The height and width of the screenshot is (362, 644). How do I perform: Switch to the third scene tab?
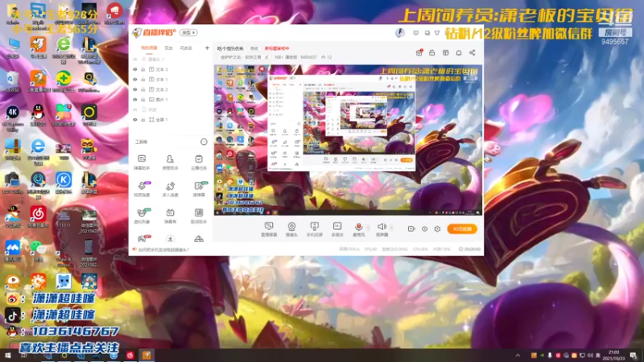[186, 48]
